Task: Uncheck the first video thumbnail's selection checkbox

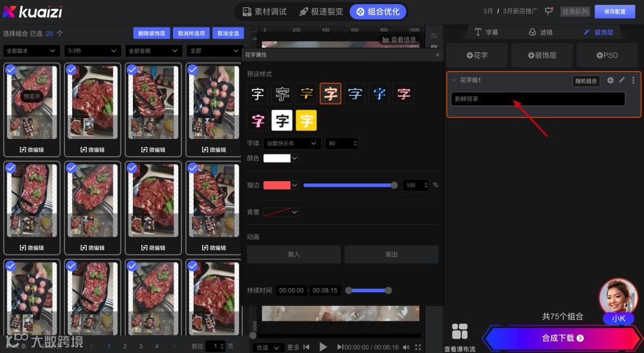Action: click(x=10, y=69)
